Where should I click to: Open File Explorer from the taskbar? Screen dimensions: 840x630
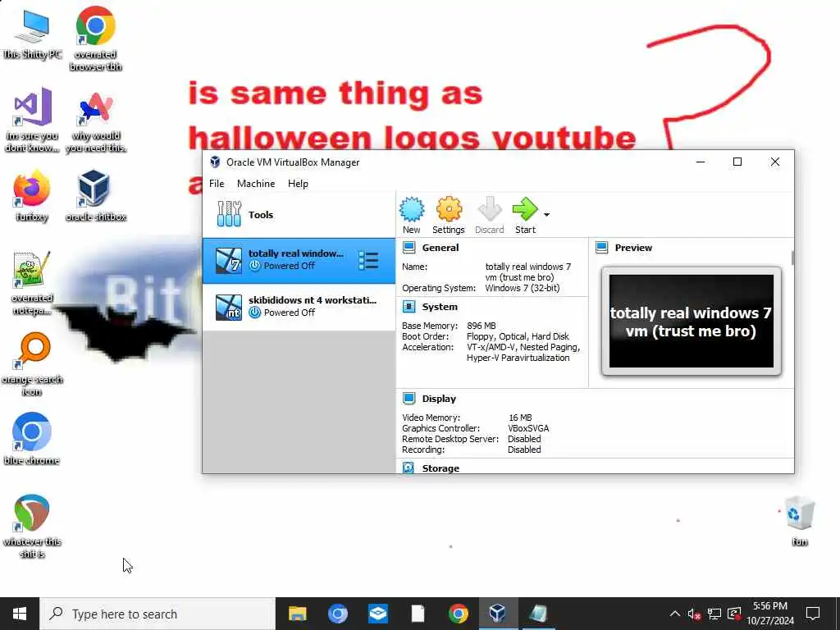[x=297, y=614]
